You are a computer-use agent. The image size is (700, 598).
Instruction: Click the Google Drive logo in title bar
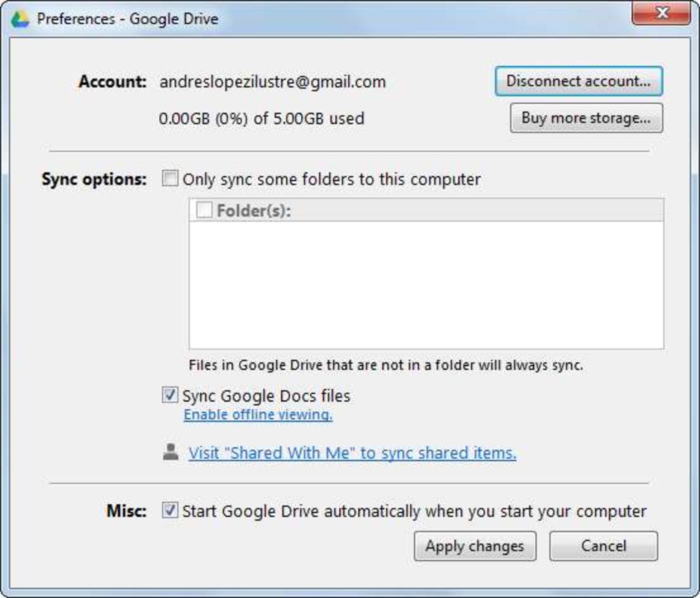[20, 19]
